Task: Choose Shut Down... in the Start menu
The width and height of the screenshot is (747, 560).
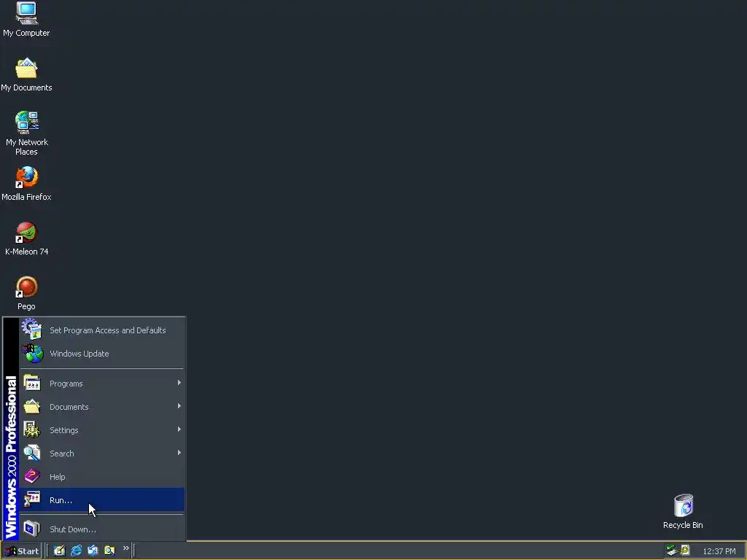Action: tap(101, 529)
